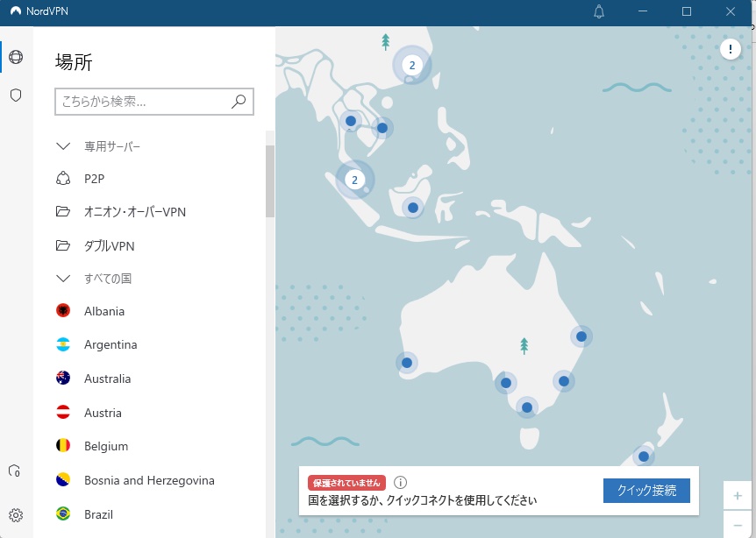Click the 保護されていません status badge
The image size is (756, 538).
[x=346, y=483]
